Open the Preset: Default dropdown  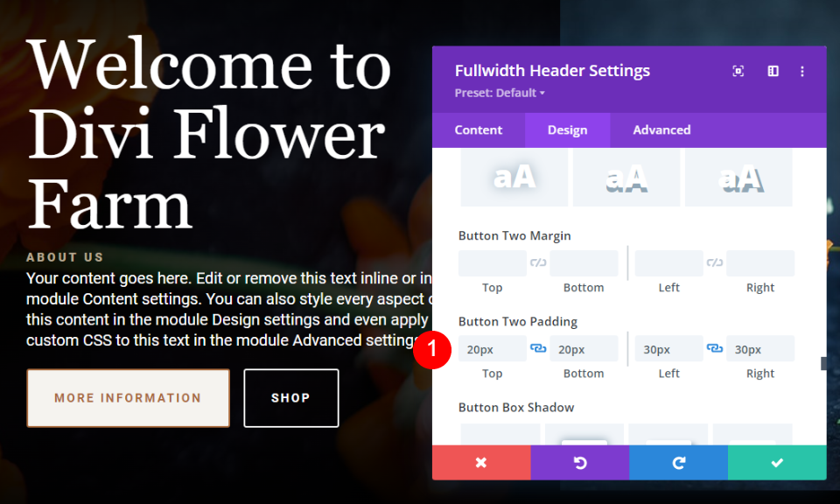click(500, 93)
